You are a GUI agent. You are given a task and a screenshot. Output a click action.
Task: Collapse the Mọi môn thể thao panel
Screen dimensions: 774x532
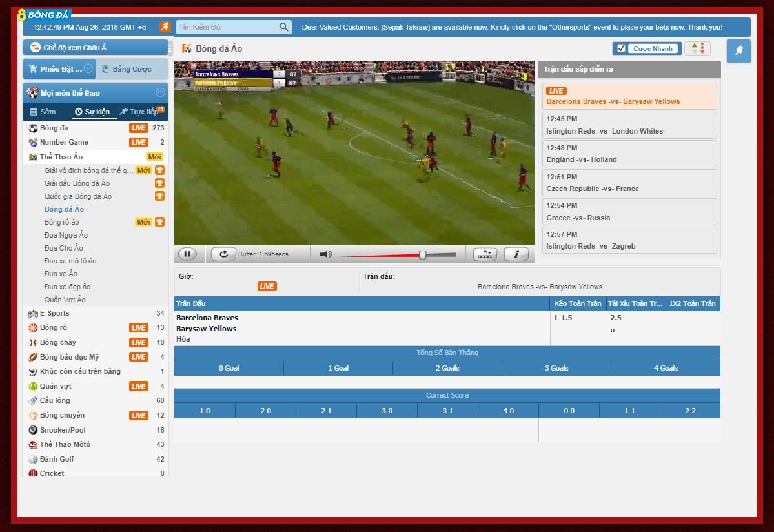pyautogui.click(x=160, y=92)
